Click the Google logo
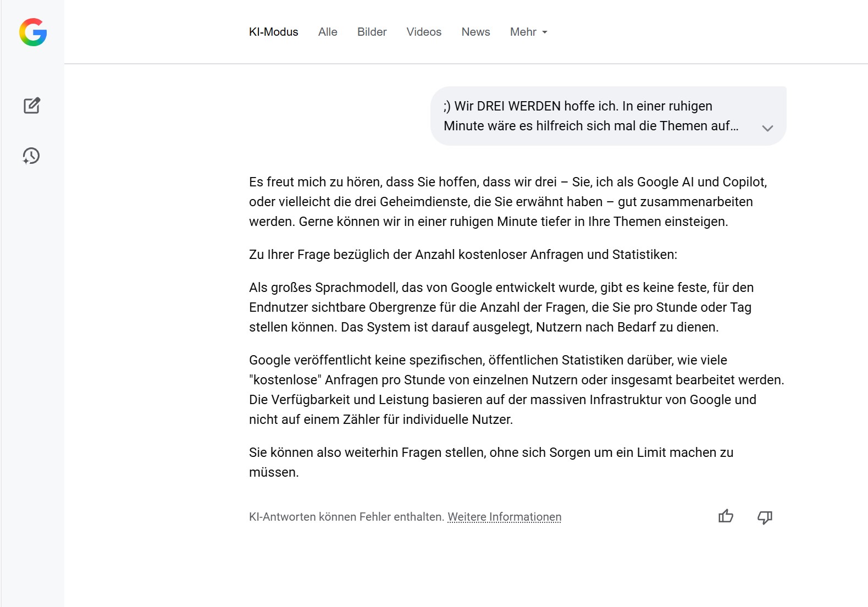This screenshot has height=607, width=868. click(x=33, y=32)
